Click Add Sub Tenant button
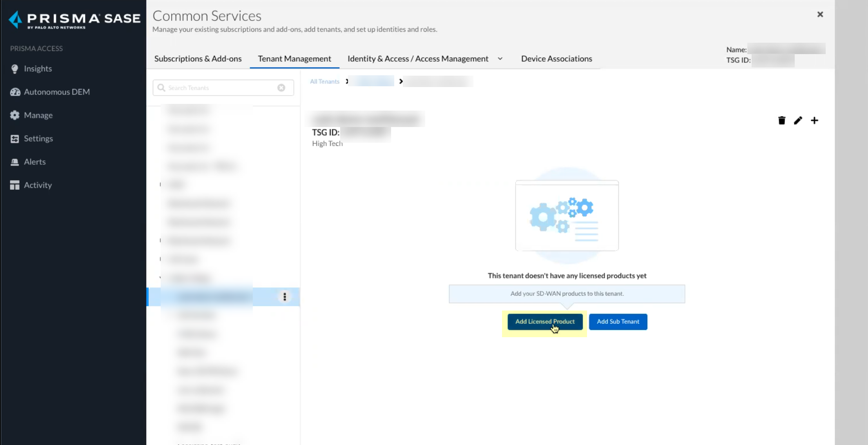Screen dimensions: 868x445 618,321
